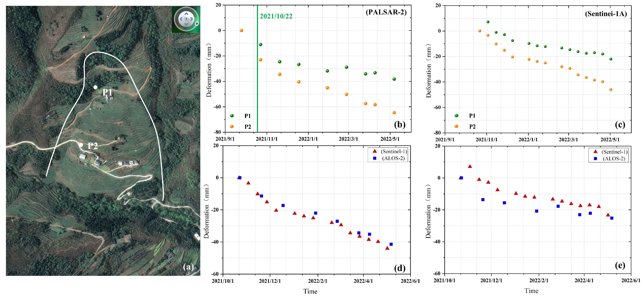Click the ALOS-2 legend text in panel d

coord(393,158)
